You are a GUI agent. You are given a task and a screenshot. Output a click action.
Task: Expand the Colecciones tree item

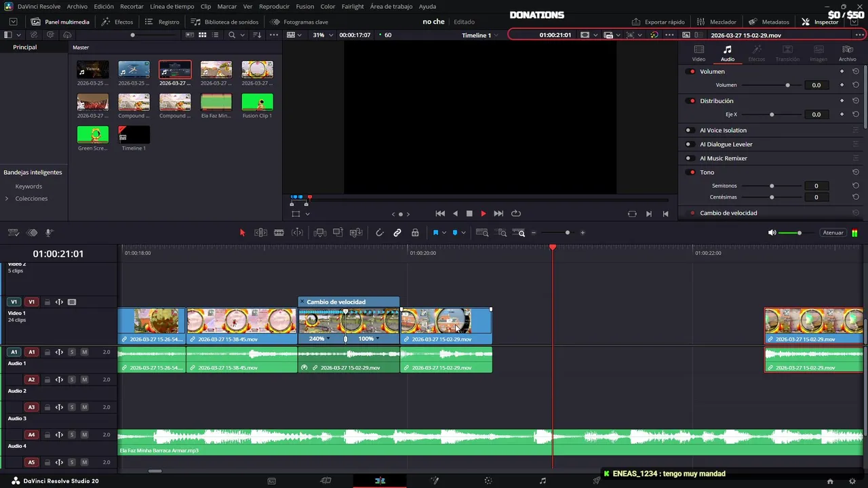(x=7, y=199)
